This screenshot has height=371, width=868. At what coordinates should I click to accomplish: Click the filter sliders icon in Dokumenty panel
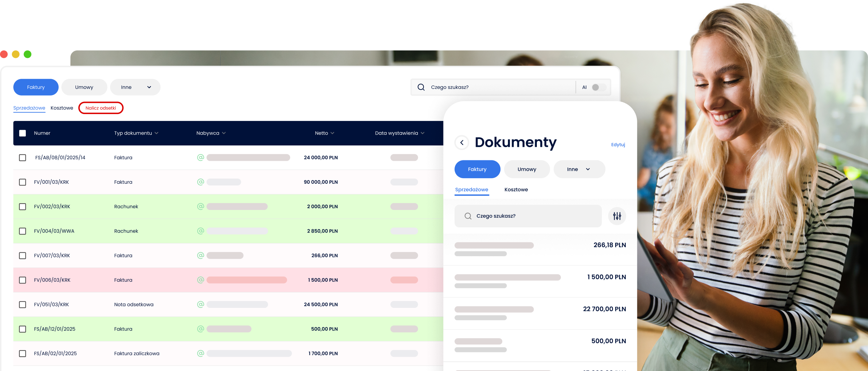(x=617, y=216)
